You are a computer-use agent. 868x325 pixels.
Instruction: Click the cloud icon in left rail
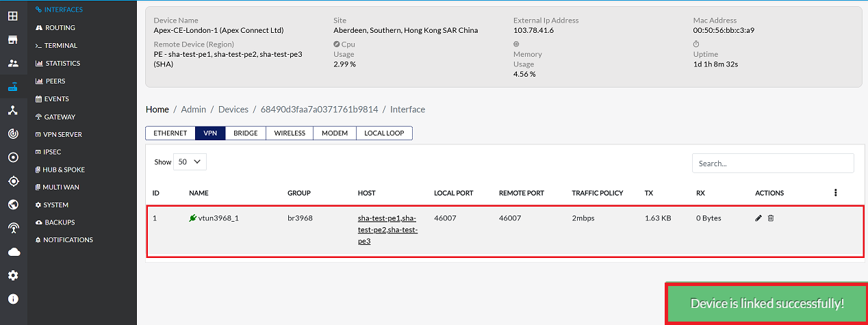13,252
